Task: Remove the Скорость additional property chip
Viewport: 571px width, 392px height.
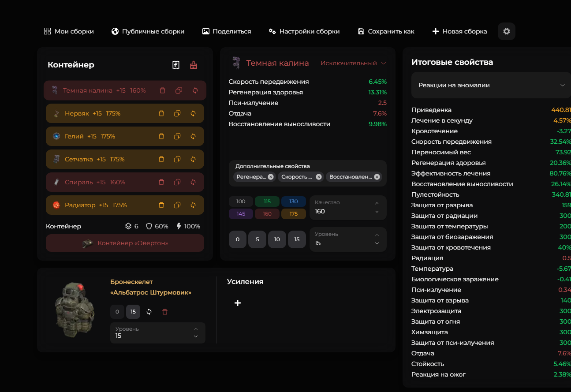Action: pos(319,177)
